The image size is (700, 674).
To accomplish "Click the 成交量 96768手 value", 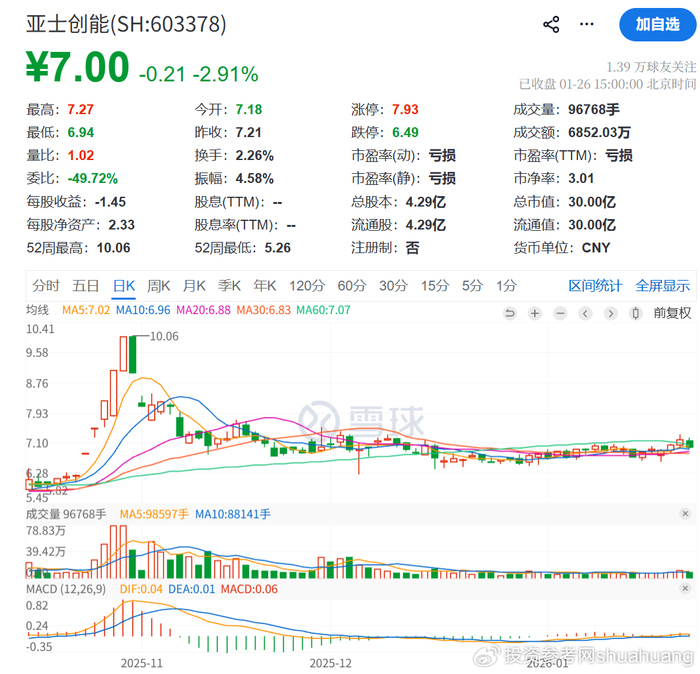I will (594, 109).
